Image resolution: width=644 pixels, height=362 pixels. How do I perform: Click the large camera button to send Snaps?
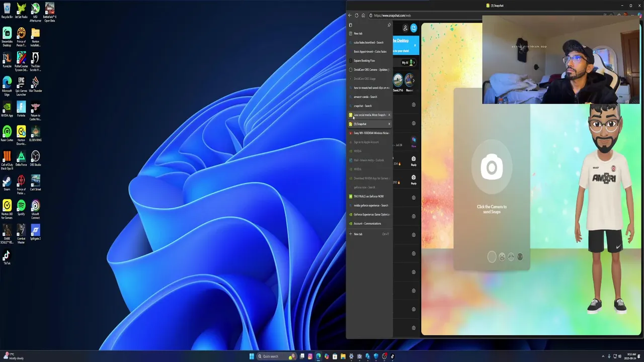[x=492, y=167]
